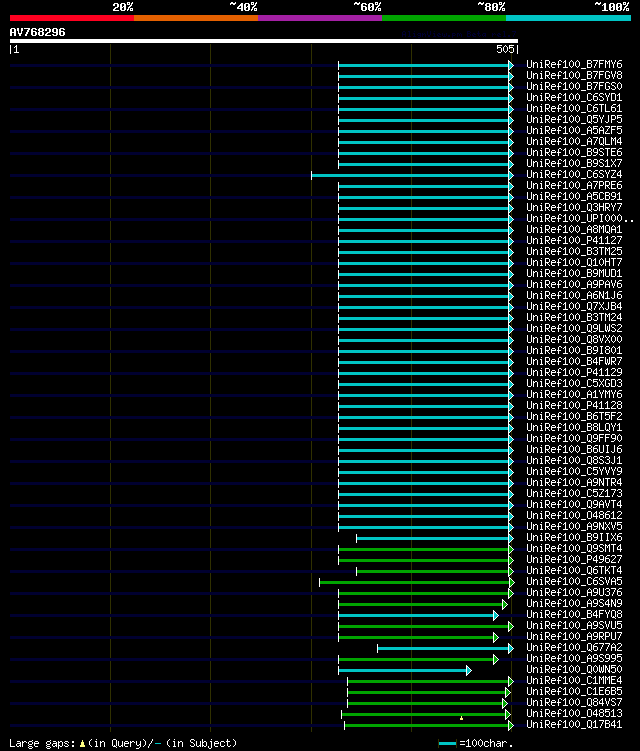
Task: Select the UniRef100_Q9AVT4 label
Action: (574, 505)
